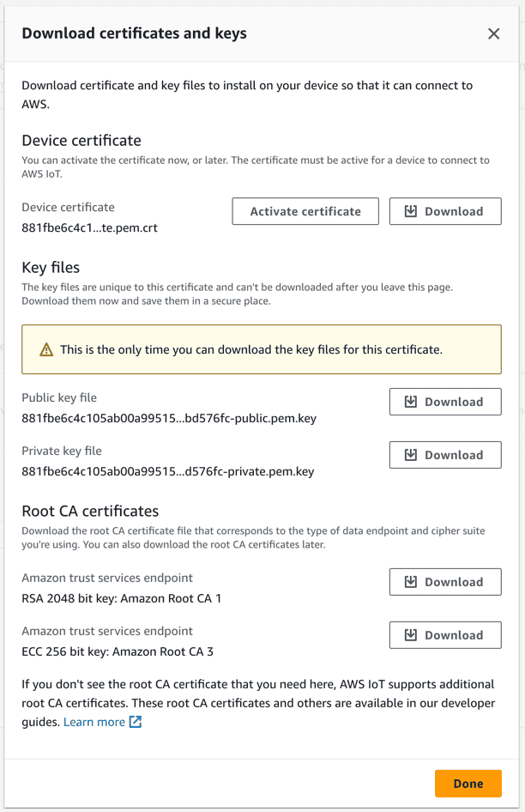Click the only-time download warning message text
The width and height of the screenshot is (525, 812).
(251, 350)
